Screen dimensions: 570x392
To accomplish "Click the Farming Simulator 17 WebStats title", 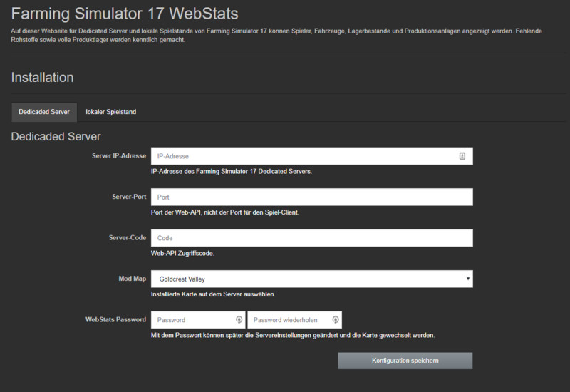I will pos(125,14).
